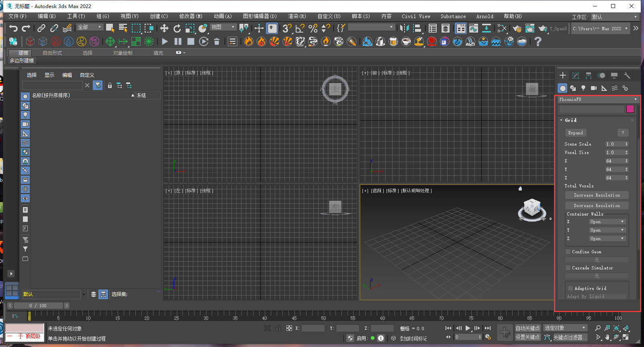Open the 文件(F) menu
This screenshot has height=347, width=644.
pyautogui.click(x=17, y=16)
